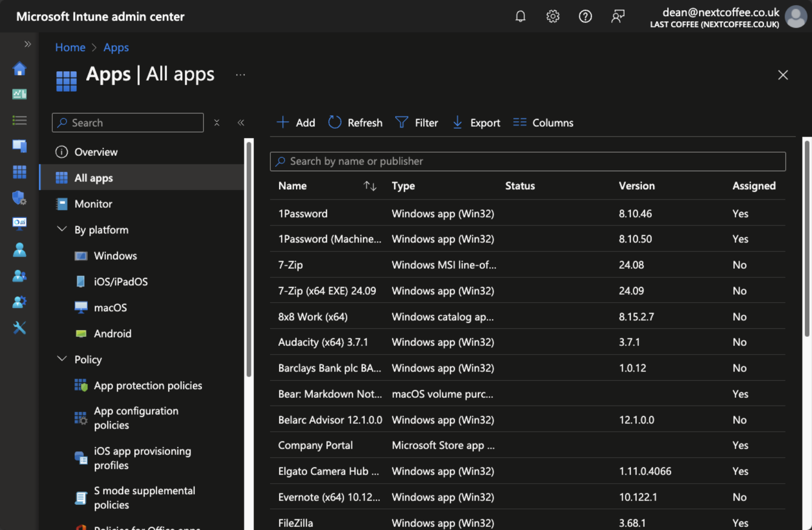Open the help question mark icon
This screenshot has height=530, width=812.
[585, 16]
